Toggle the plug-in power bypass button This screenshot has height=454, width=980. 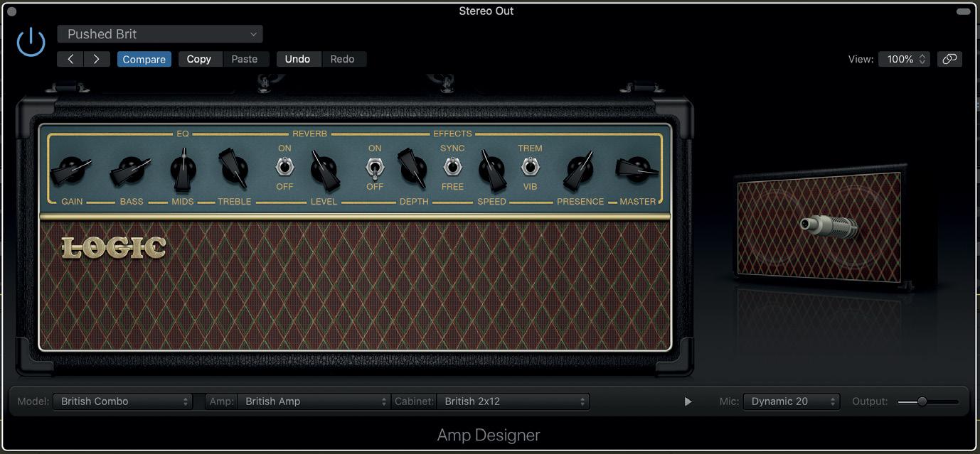pos(31,42)
